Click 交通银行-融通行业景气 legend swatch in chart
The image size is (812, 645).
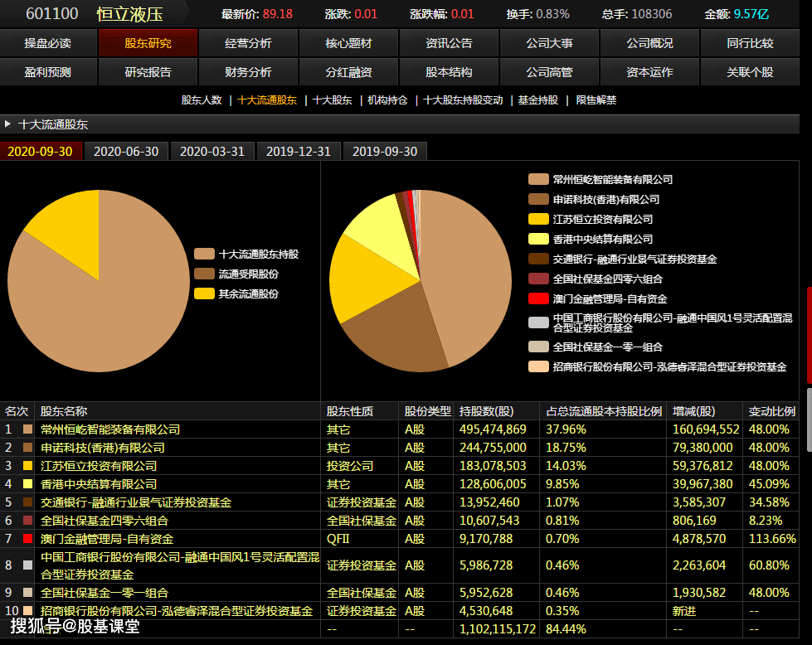(x=538, y=259)
